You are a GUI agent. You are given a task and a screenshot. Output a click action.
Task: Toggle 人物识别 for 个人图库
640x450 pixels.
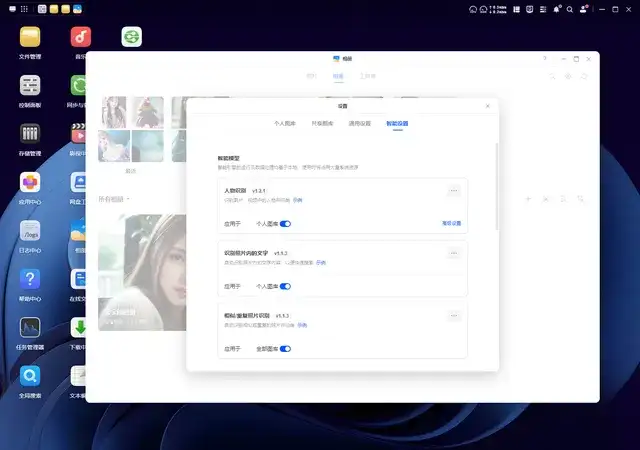point(285,224)
